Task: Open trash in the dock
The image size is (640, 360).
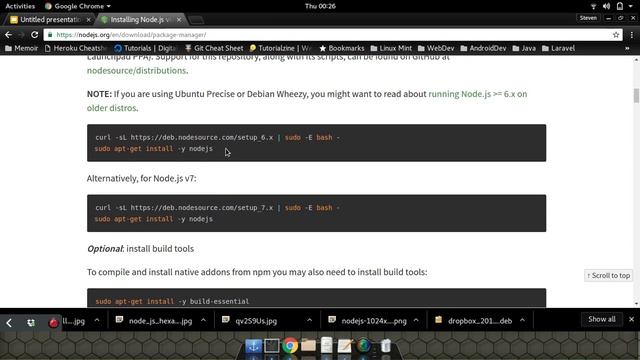Action: pos(386,346)
